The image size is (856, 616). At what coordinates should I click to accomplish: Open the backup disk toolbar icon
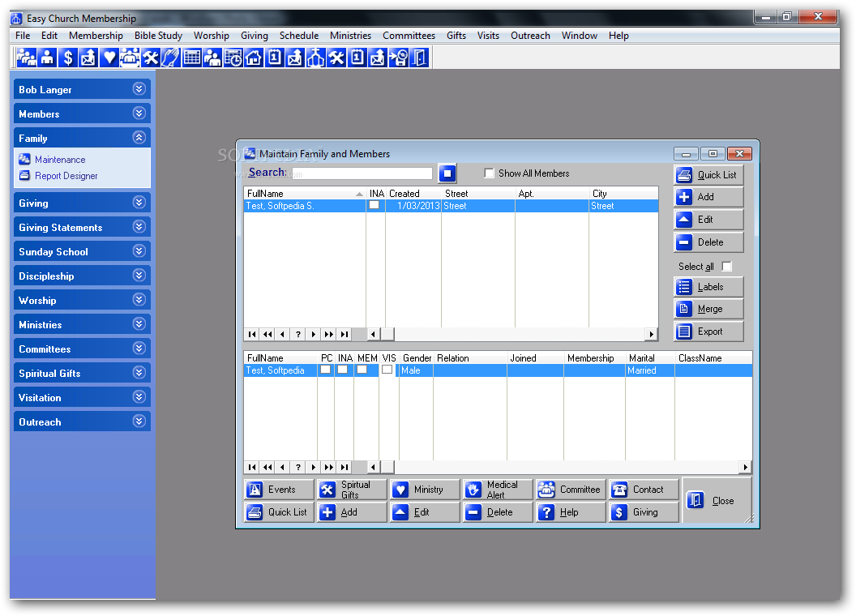click(399, 58)
